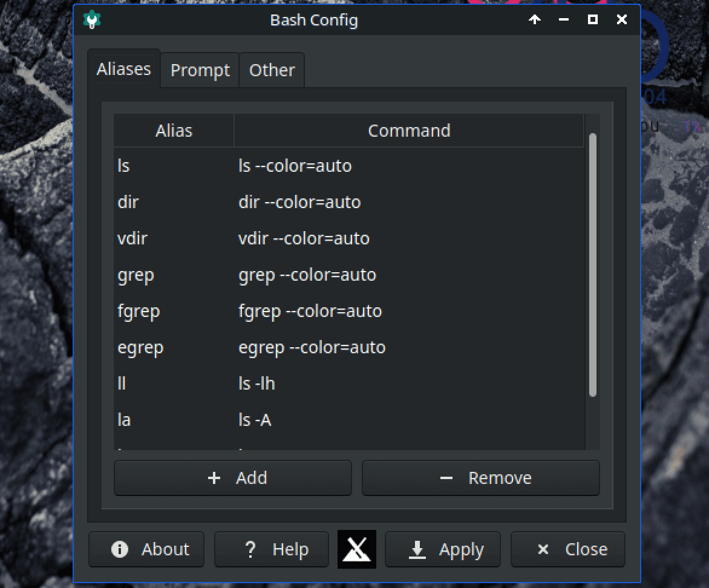Click the Command column header
This screenshot has height=588, width=709.
(409, 131)
